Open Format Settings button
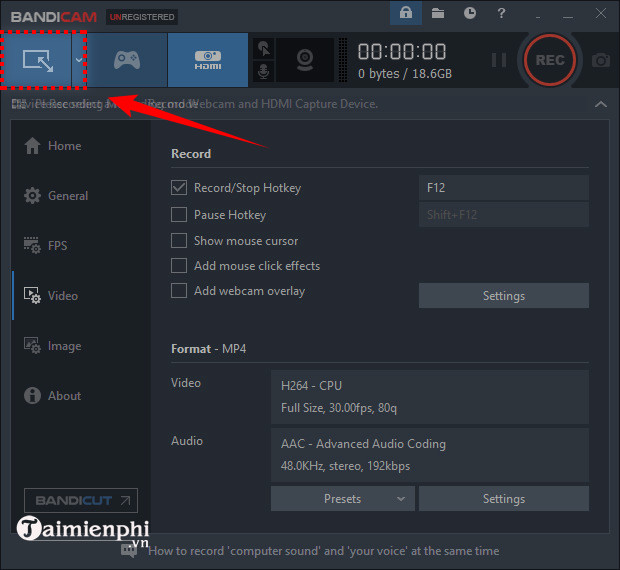This screenshot has width=620, height=570. pos(504,499)
